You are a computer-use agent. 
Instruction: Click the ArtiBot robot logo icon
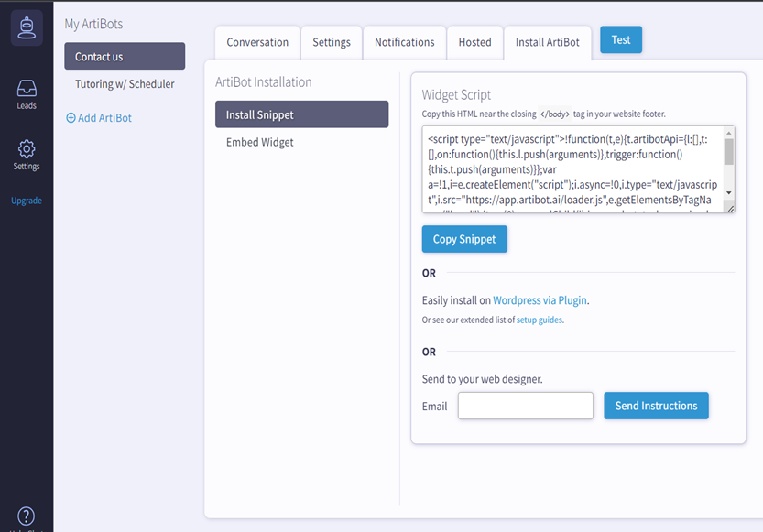coord(27,28)
